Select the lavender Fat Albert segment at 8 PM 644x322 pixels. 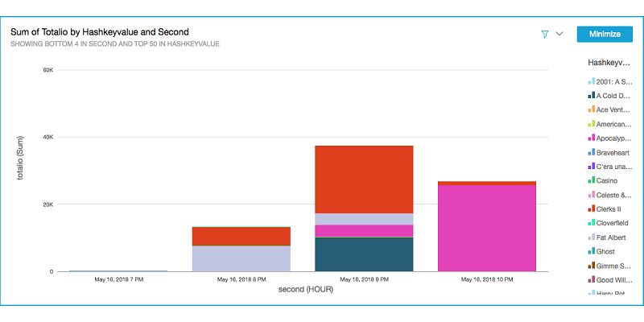click(x=242, y=258)
